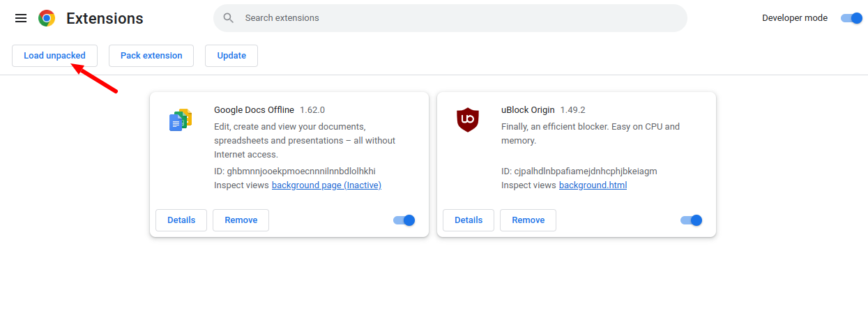This screenshot has height=329, width=868.
Task: Click the version number 1.62.0
Action: [312, 110]
